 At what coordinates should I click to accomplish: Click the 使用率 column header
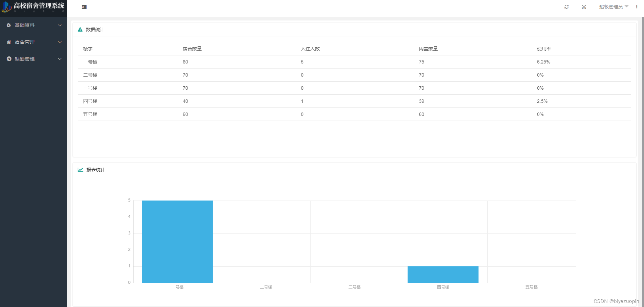click(544, 49)
